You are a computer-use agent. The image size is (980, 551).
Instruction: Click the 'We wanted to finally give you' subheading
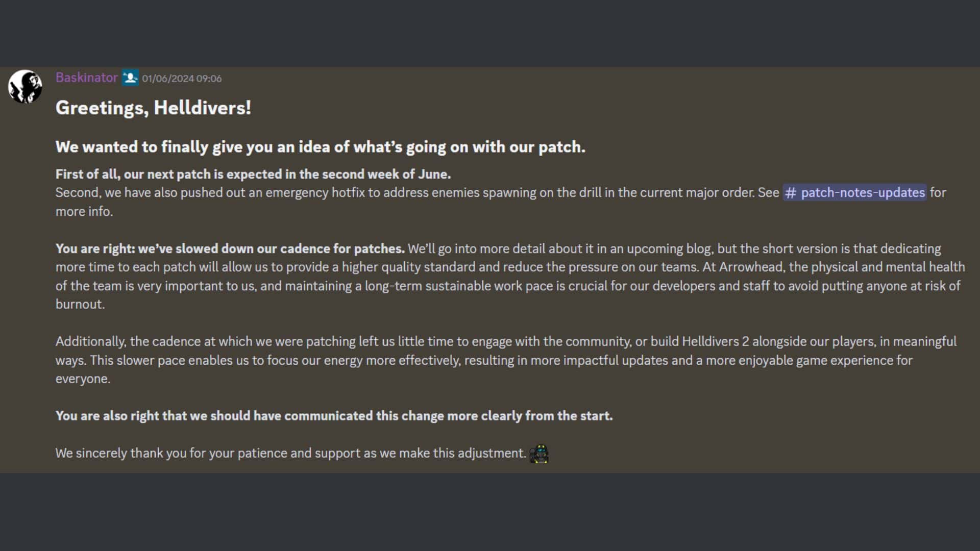click(321, 147)
